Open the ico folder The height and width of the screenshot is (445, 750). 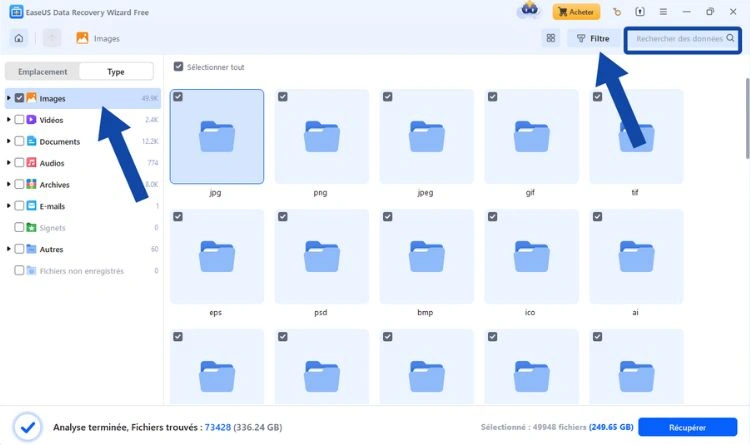click(x=531, y=256)
